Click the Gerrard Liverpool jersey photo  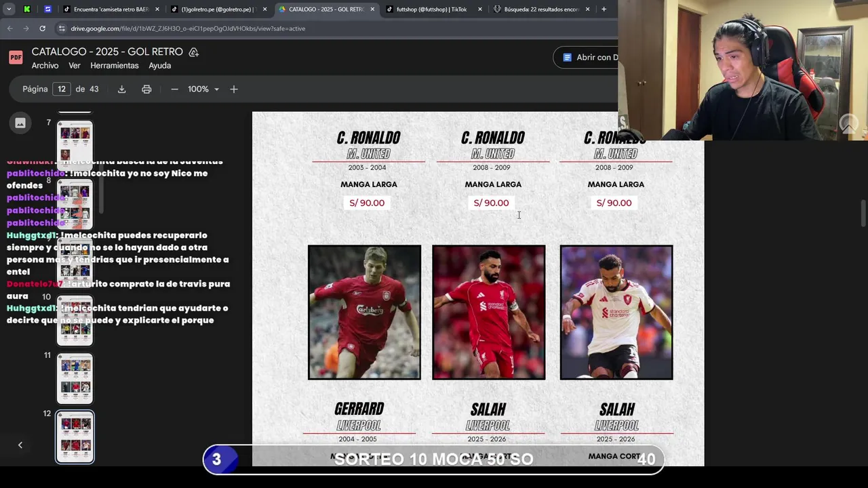click(364, 312)
